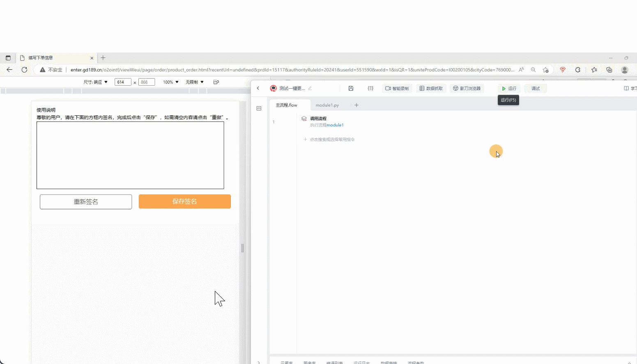The height and width of the screenshot is (364, 637).
Task: Open the 无限制 throttling dropdown
Action: pos(194,82)
